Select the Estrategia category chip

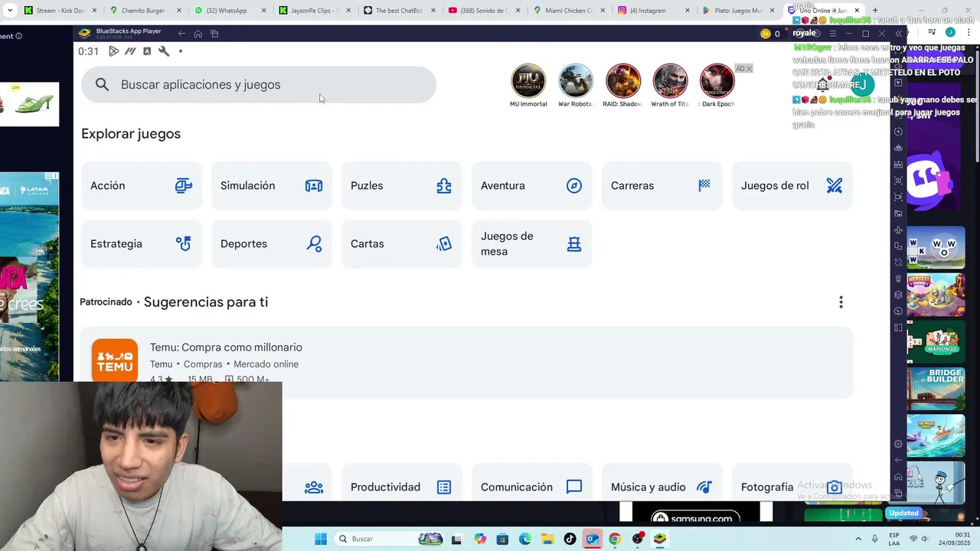pyautogui.click(x=142, y=244)
